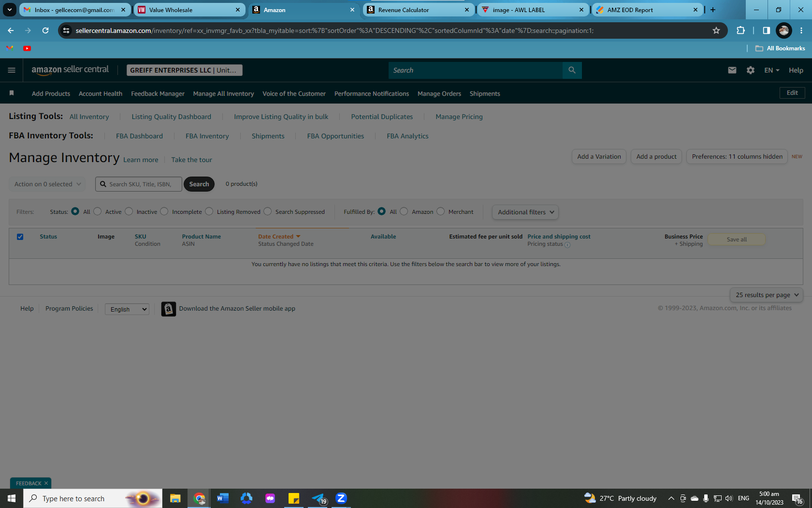Open the Add Products menu item

pyautogui.click(x=51, y=93)
